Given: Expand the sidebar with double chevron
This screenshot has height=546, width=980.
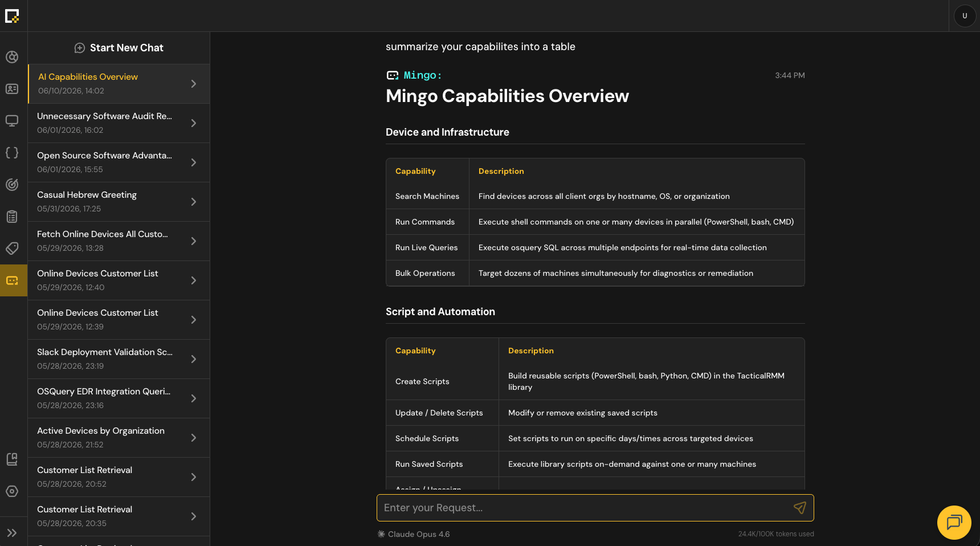Looking at the screenshot, I should [x=12, y=533].
